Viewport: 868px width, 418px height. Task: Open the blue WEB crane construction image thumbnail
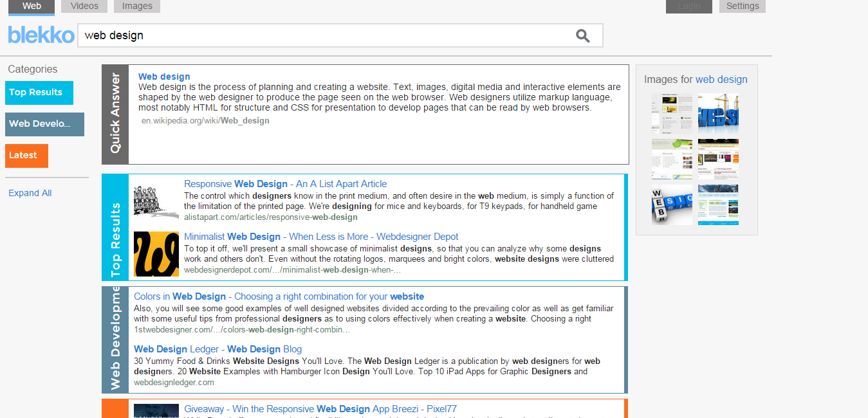click(x=718, y=114)
